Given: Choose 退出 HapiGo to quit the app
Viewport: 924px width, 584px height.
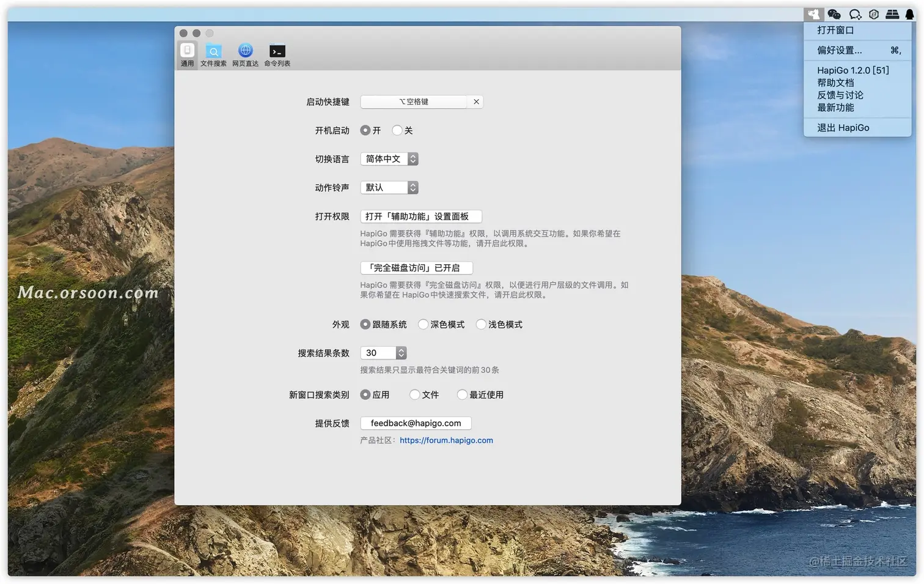Looking at the screenshot, I should tap(857, 128).
